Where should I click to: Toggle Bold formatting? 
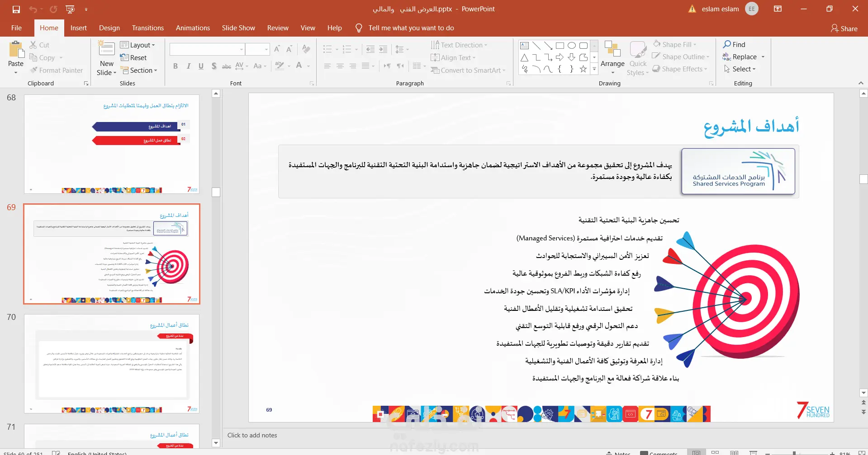coord(175,66)
